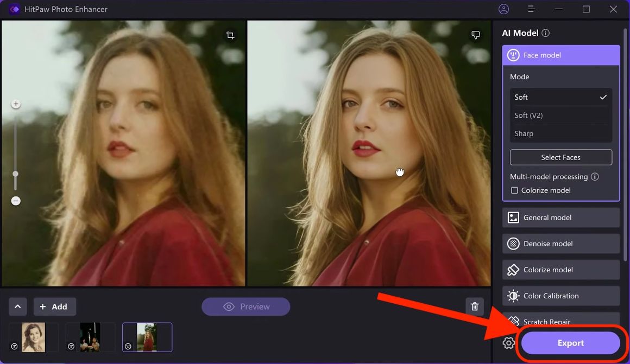The image size is (630, 364).
Task: Click the zoom out minus icon
Action: click(16, 201)
